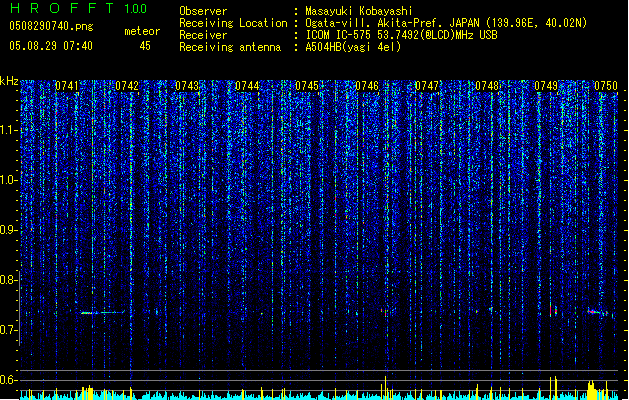
Task: Click the antenna text A504HB(yagi 4el)
Action: (353, 47)
